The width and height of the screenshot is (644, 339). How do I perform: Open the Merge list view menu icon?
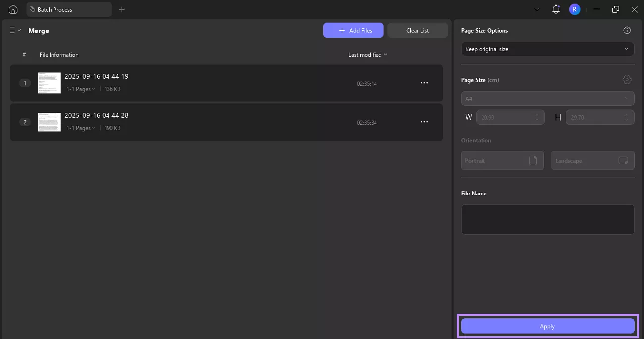point(15,30)
